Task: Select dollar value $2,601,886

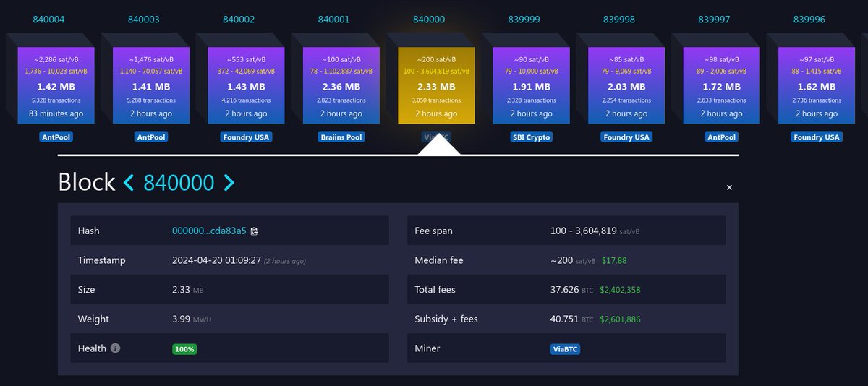Action: click(620, 319)
